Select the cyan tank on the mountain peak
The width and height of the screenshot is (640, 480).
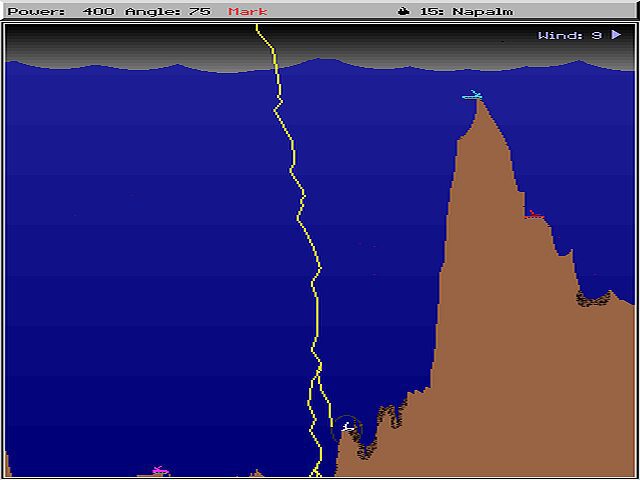coord(473,95)
